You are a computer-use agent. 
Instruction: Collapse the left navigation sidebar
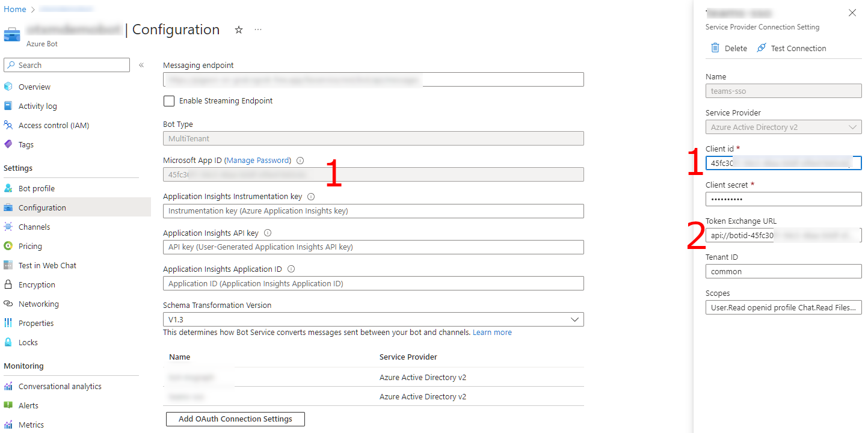(x=141, y=65)
